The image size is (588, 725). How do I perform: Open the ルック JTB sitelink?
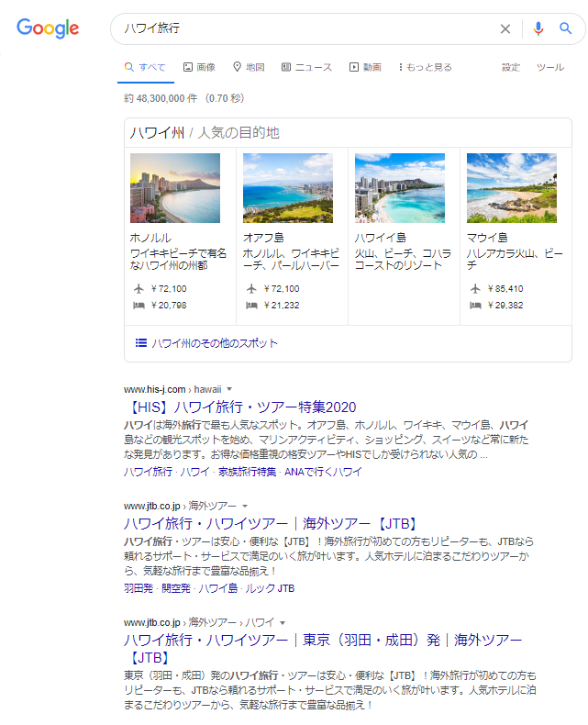[270, 588]
